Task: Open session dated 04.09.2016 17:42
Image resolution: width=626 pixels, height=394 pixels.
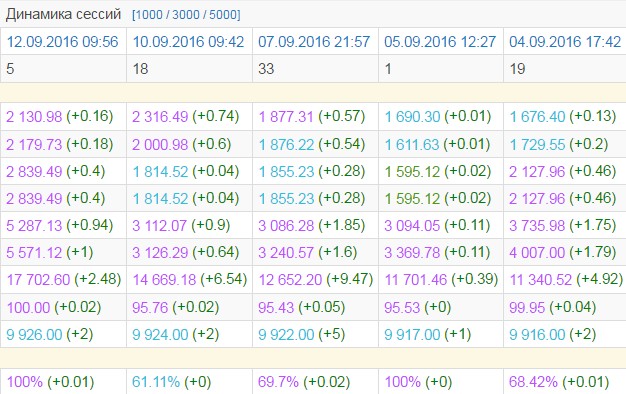Action: pyautogui.click(x=565, y=42)
